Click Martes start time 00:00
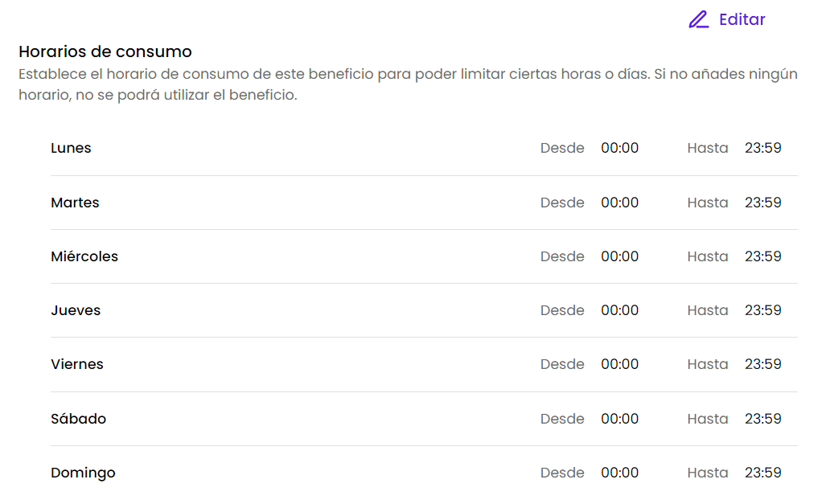826x504 pixels. click(619, 203)
